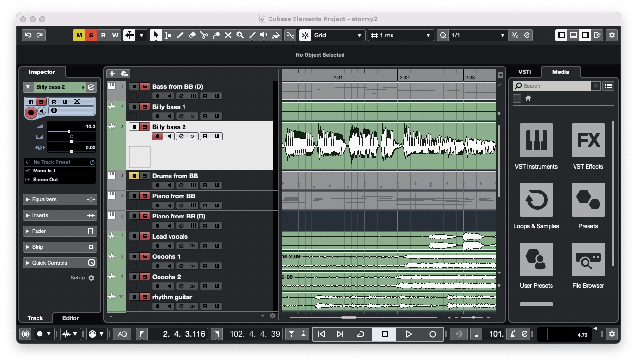Select the rhythm guitar track name
The height and width of the screenshot is (364, 637).
coord(172,297)
